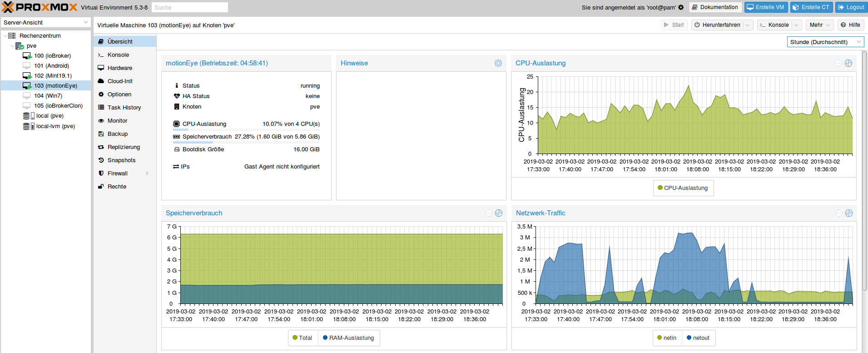
Task: Open the Server-Ansicht view dropdown
Action: tap(86, 22)
